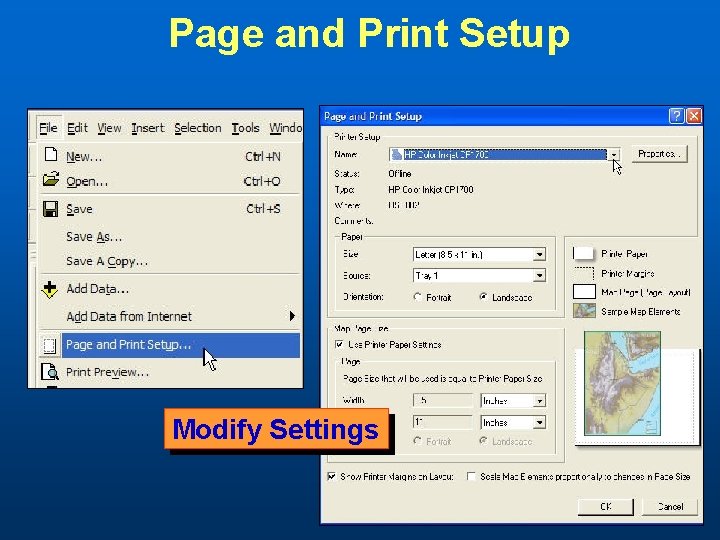Choose Save A Copy menu entry

coord(170,261)
